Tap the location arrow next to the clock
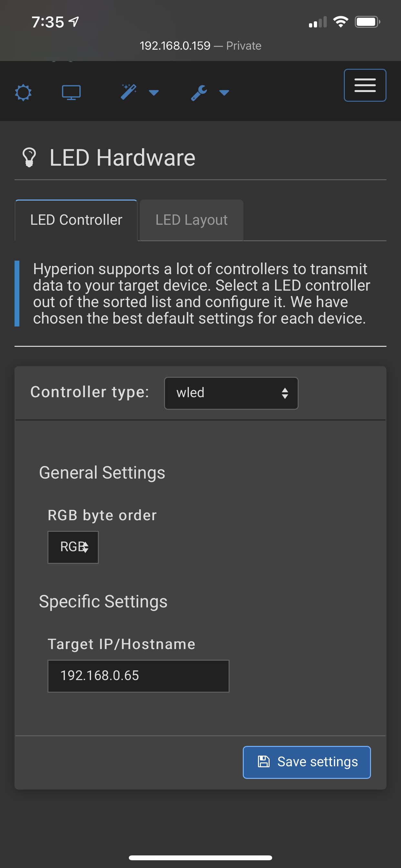Viewport: 401px width, 868px height. pos(72,22)
